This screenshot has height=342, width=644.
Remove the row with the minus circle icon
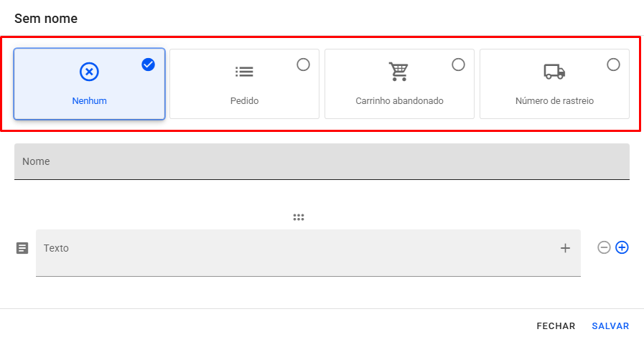tap(604, 247)
